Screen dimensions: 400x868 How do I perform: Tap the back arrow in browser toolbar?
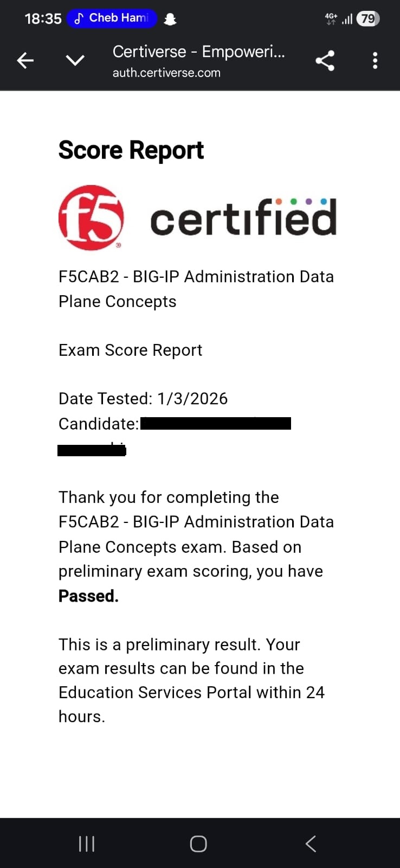(25, 60)
